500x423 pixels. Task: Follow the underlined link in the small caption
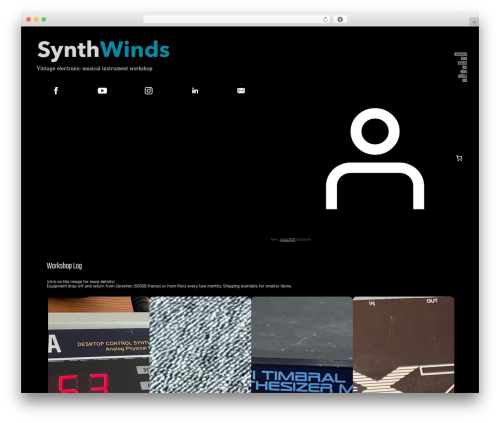(287, 239)
